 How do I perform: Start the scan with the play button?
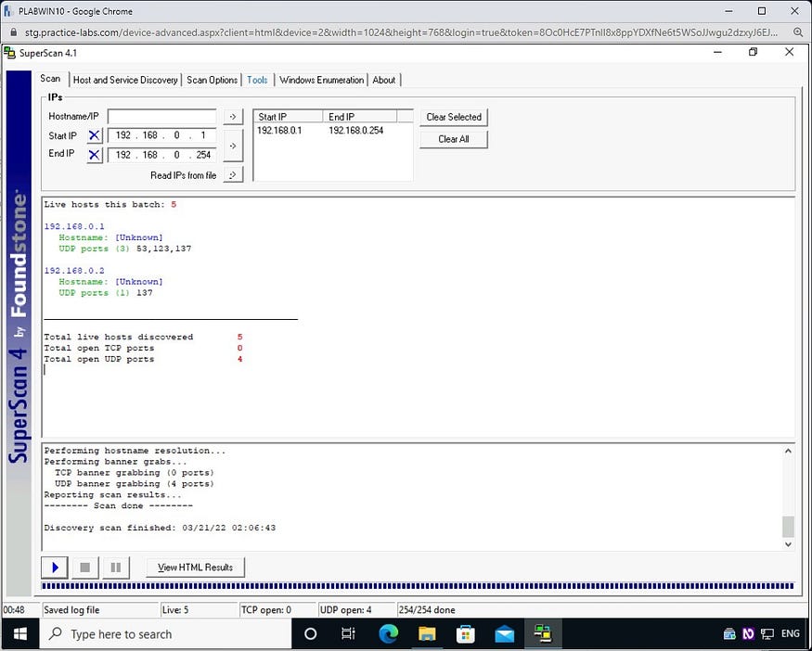tap(55, 568)
